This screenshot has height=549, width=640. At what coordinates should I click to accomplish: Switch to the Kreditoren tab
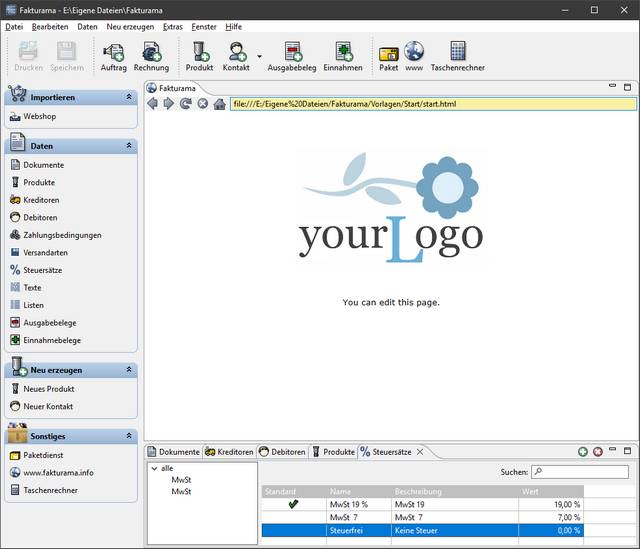(x=229, y=452)
